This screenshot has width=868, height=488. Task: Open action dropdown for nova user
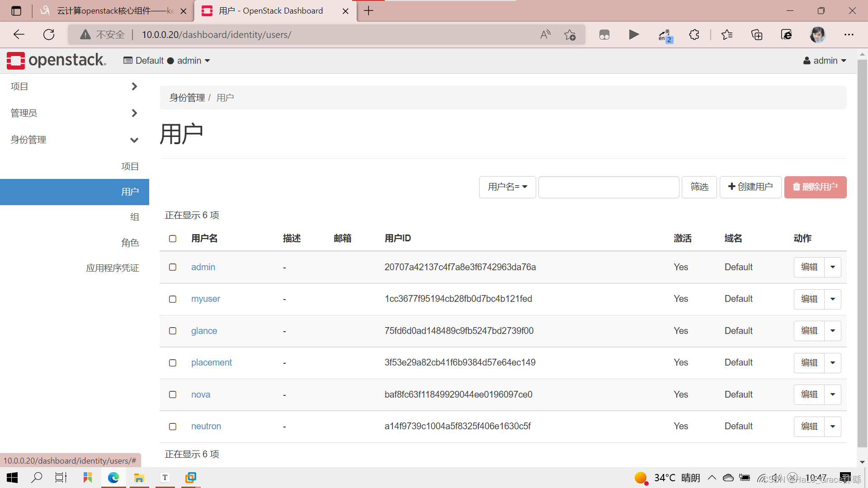coord(833,394)
